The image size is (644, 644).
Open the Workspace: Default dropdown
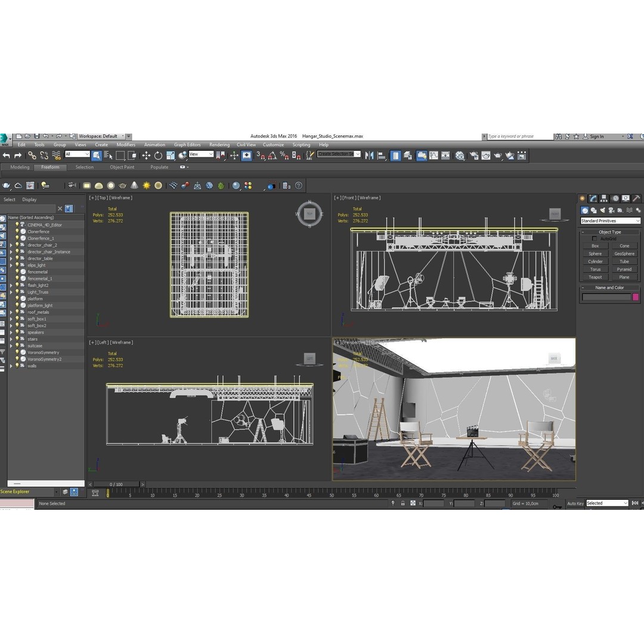[101, 137]
